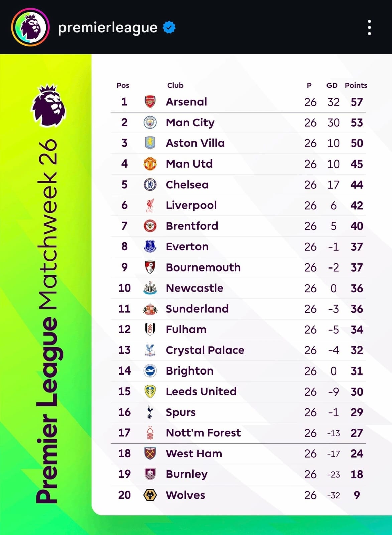Tap the Chelsea club crest
Screen dimensions: 392x535
pos(150,185)
